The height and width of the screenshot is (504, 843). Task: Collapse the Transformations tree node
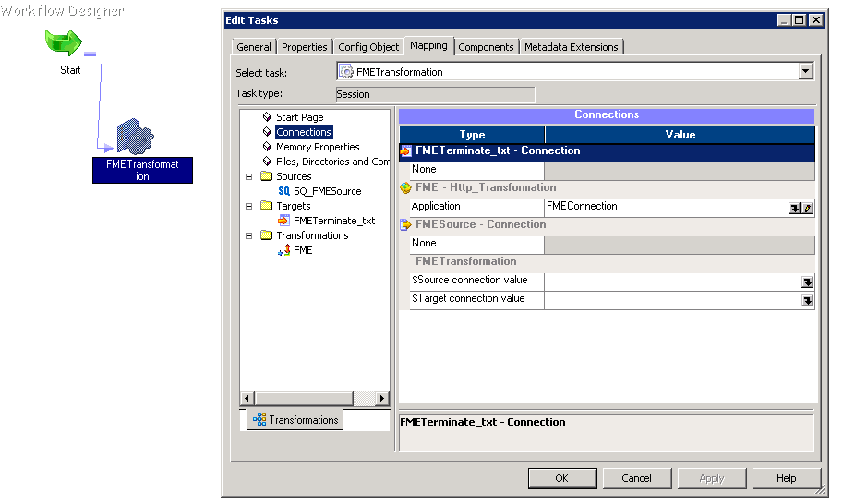pos(249,235)
